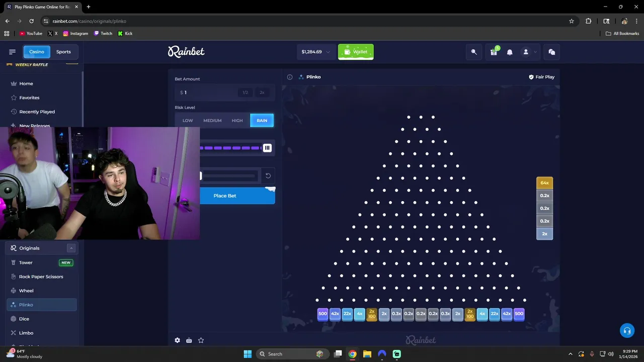Double the bet with 2x button

pyautogui.click(x=262, y=93)
